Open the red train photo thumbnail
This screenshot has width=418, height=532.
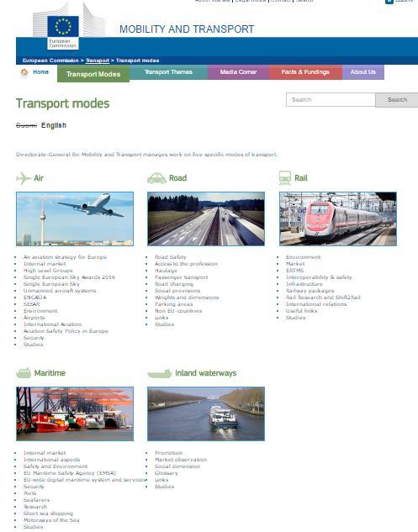[x=338, y=219]
